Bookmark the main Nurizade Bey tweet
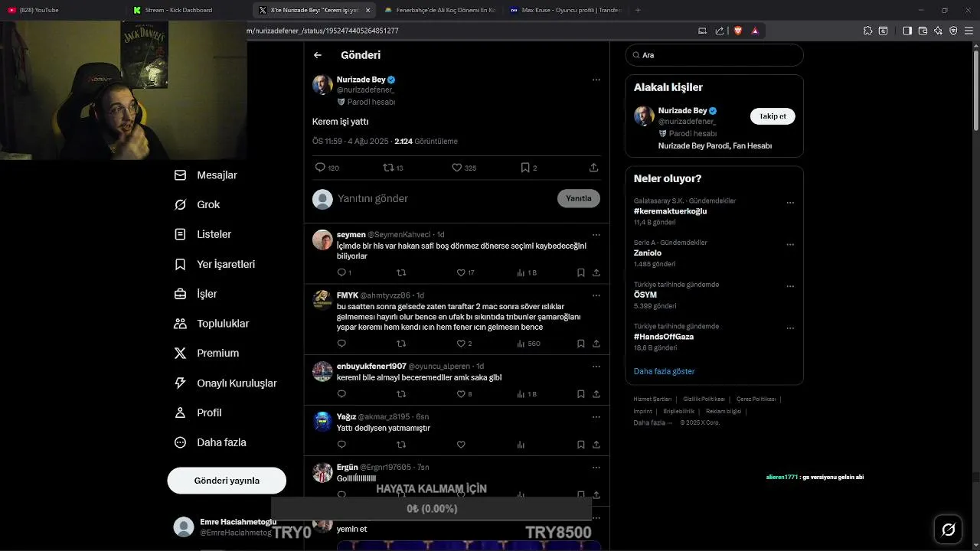This screenshot has height=551, width=980. click(525, 168)
